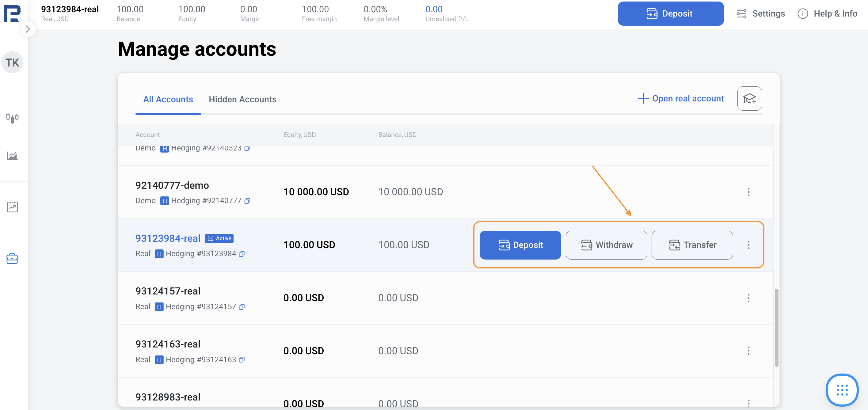Expand the left sidebar with the chevron
This screenshot has height=410, width=868.
tap(28, 29)
